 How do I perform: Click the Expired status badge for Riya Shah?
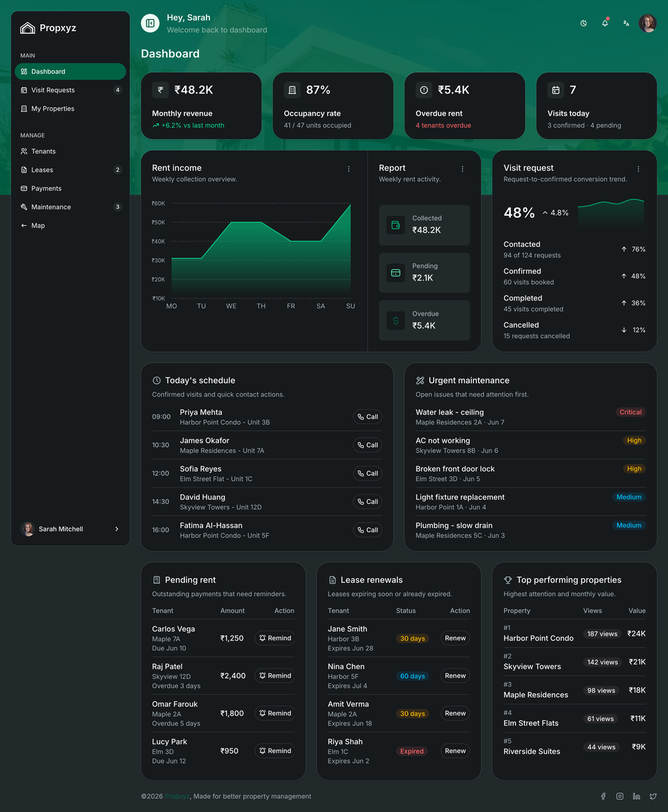pos(411,751)
